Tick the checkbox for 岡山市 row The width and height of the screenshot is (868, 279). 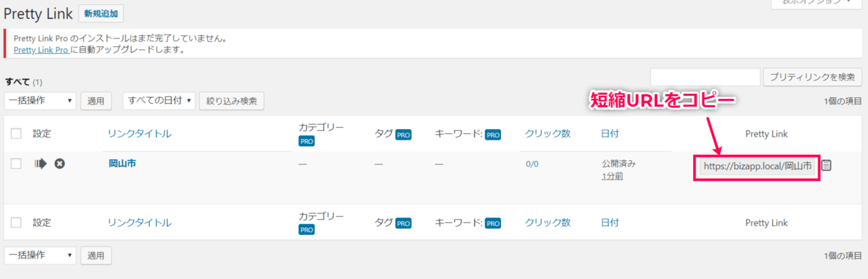[x=16, y=164]
